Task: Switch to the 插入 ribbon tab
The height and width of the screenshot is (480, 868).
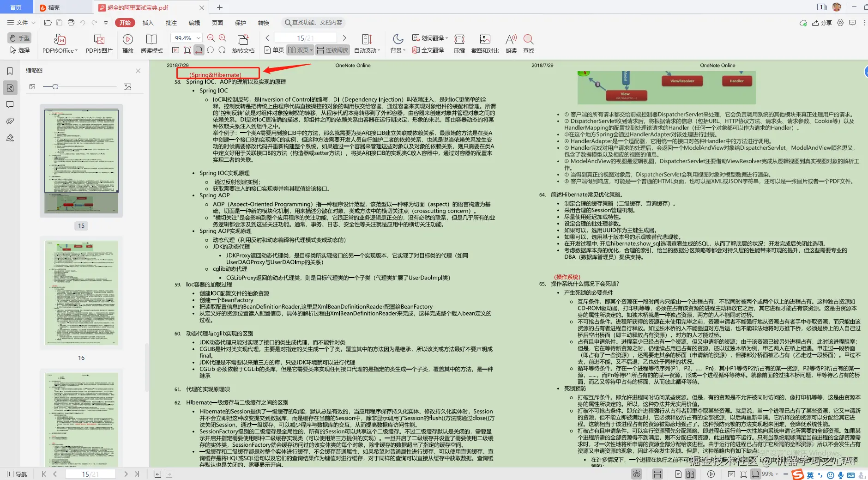Action: (x=148, y=22)
